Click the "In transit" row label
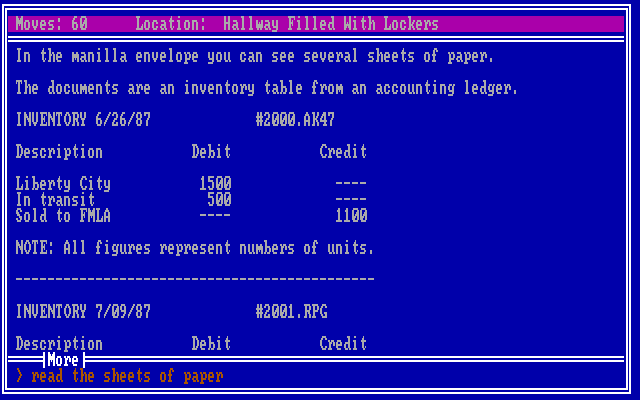The height and width of the screenshot is (400, 640). (x=55, y=200)
